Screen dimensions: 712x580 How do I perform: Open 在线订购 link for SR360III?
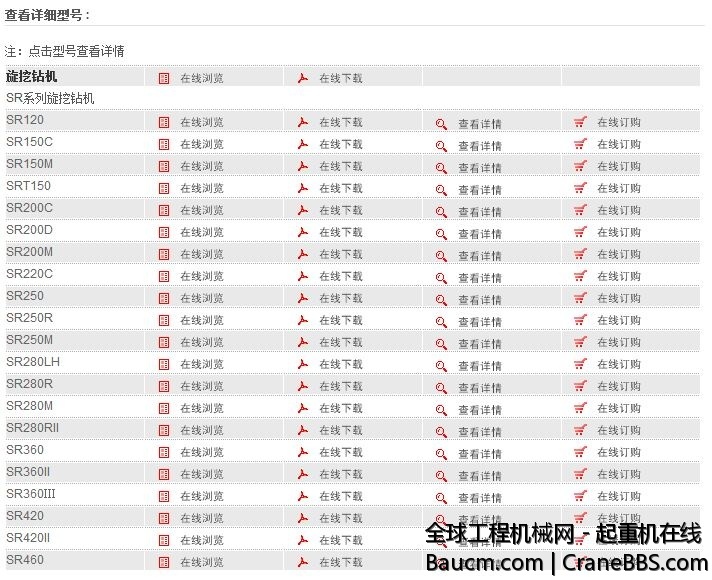[x=618, y=496]
